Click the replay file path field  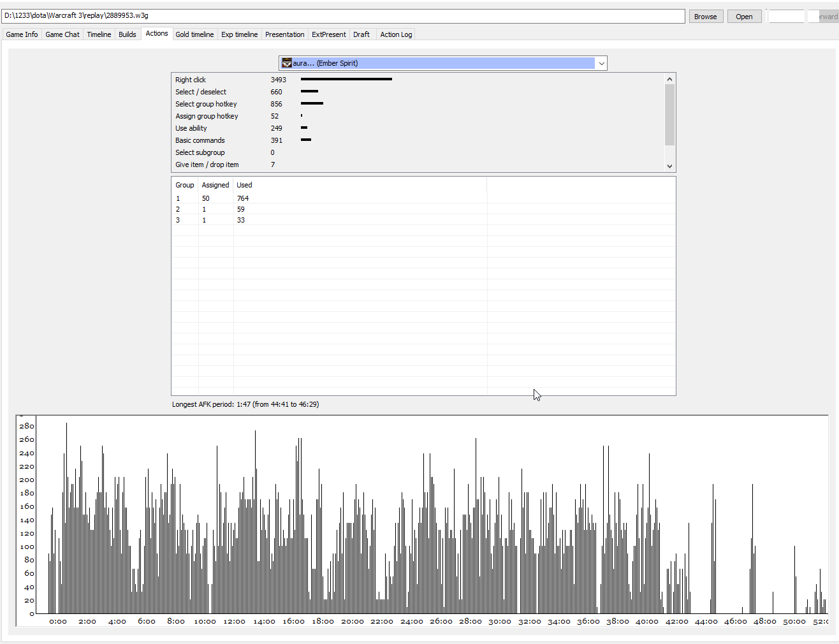point(343,16)
